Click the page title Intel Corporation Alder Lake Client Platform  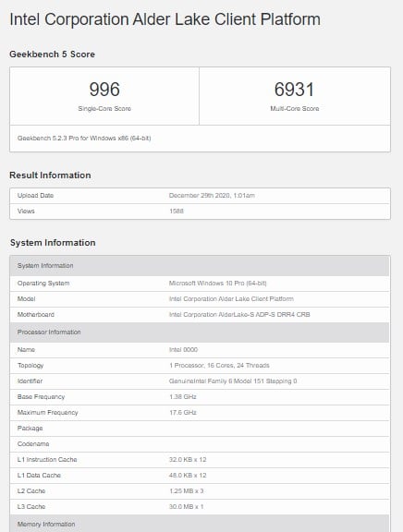[165, 19]
